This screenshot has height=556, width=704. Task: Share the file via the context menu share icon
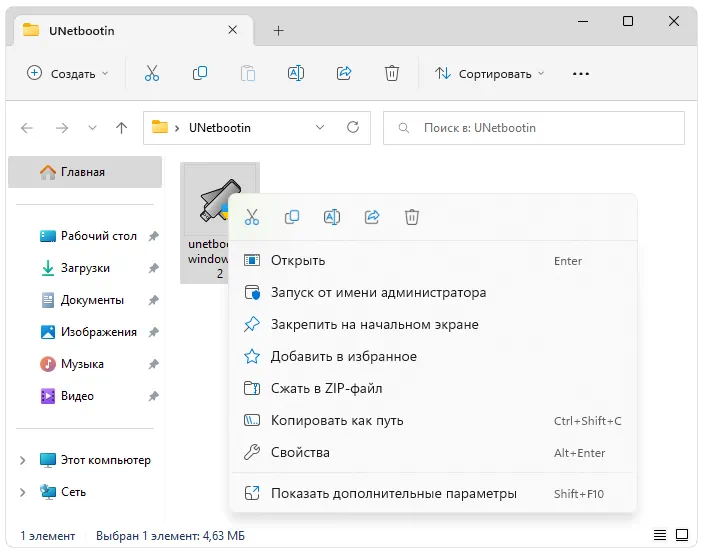[x=372, y=217]
